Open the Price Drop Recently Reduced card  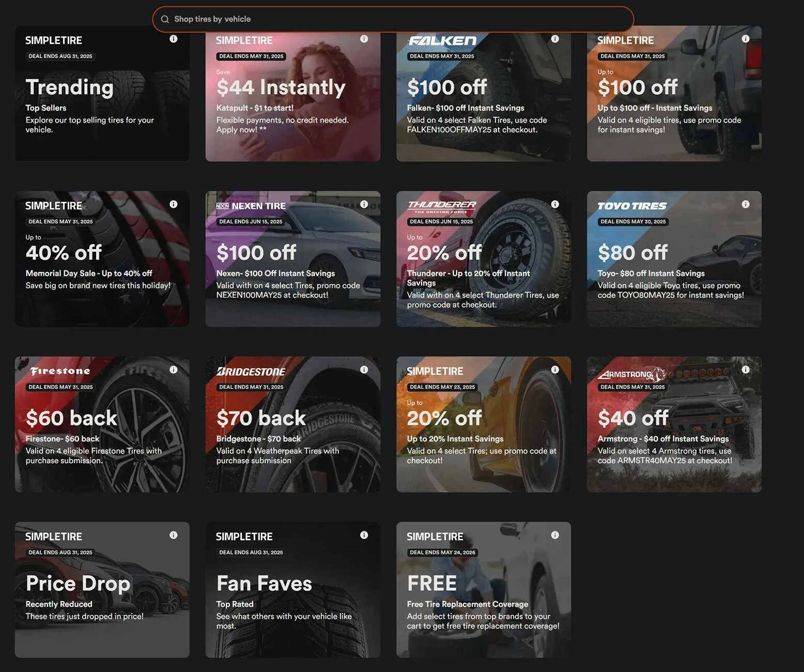102,590
